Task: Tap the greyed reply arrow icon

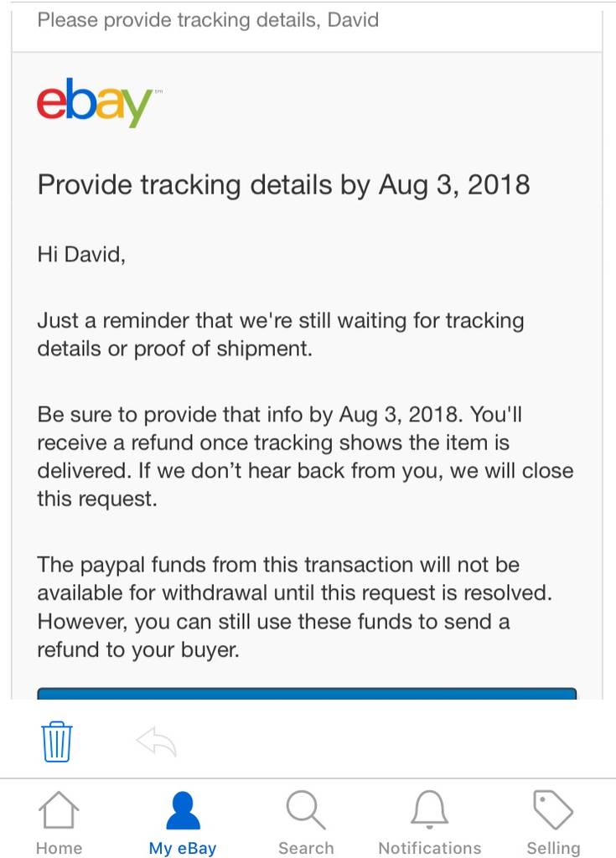Action: click(x=156, y=742)
